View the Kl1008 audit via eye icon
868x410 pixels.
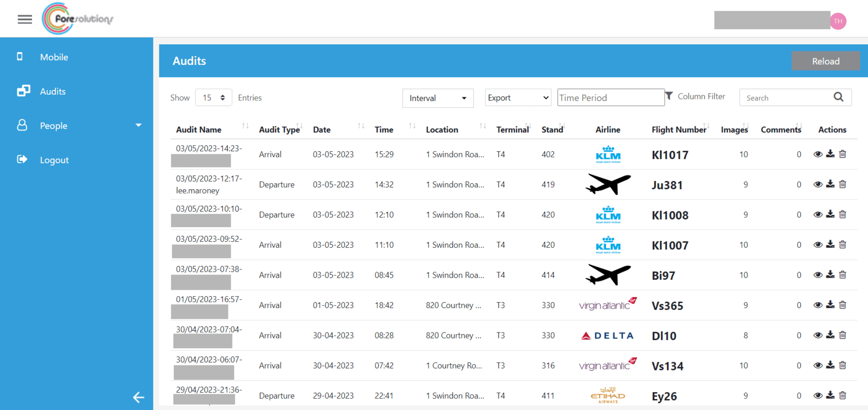(x=818, y=215)
